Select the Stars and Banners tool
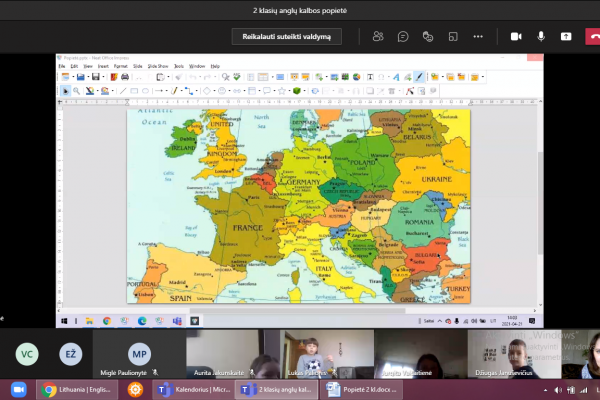The height and width of the screenshot is (400, 600). (282, 91)
